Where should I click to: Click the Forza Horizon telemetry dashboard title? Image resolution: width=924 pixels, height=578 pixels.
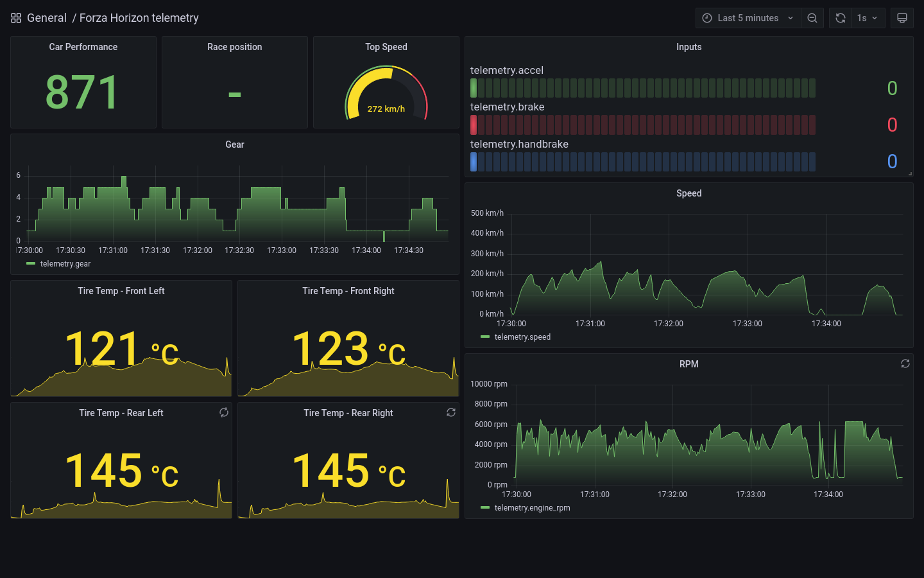pyautogui.click(x=139, y=18)
